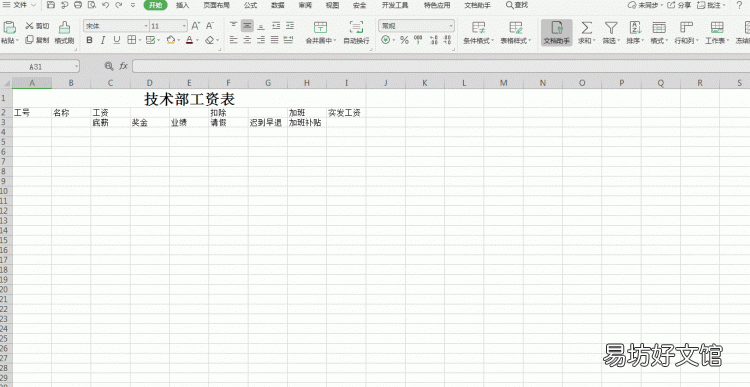
Task: Click the Find (查找) search button
Action: pos(517,5)
